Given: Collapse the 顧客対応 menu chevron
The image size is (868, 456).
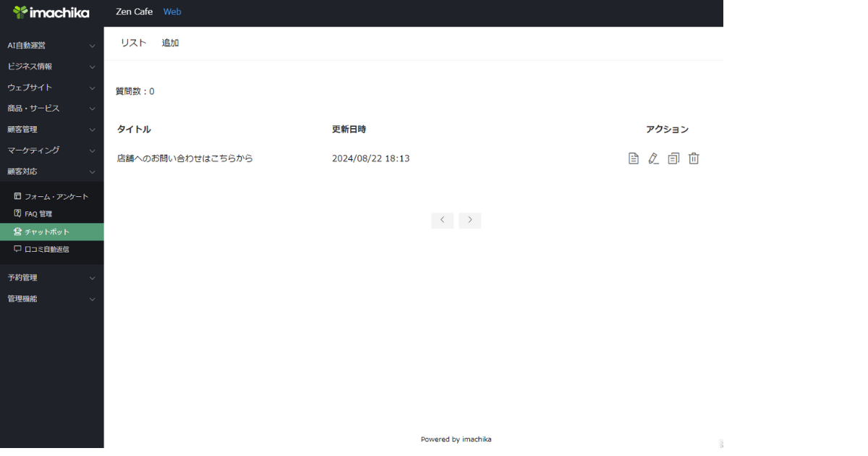Looking at the screenshot, I should 92,172.
